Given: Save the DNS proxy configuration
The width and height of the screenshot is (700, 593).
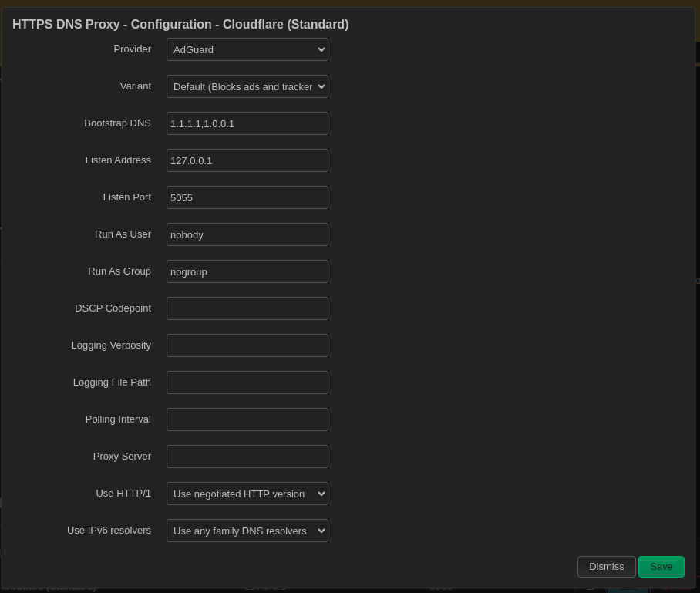Looking at the screenshot, I should click(661, 567).
